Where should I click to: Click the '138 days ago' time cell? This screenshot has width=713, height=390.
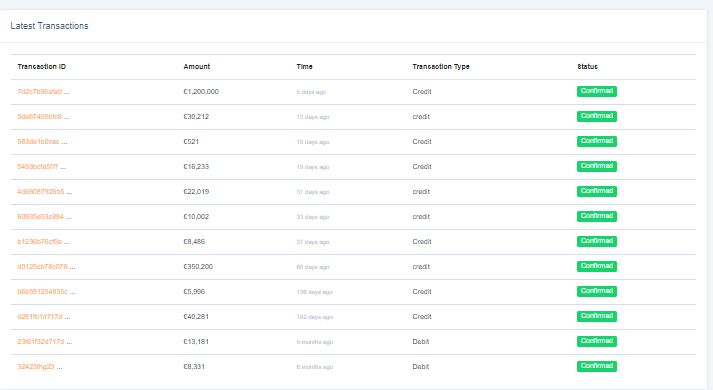pyautogui.click(x=315, y=292)
